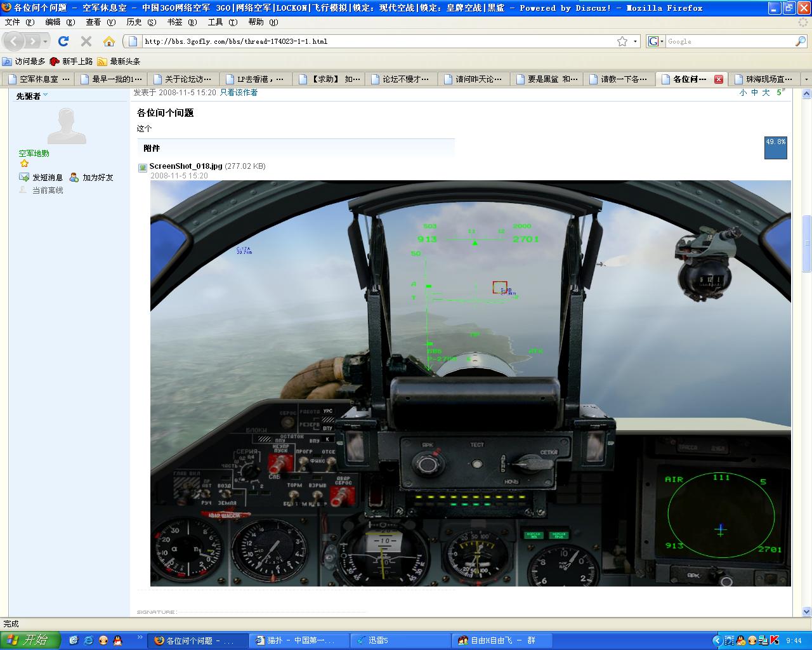This screenshot has height=650, width=812.
Task: Run search with the magnifier icon
Action: point(801,41)
